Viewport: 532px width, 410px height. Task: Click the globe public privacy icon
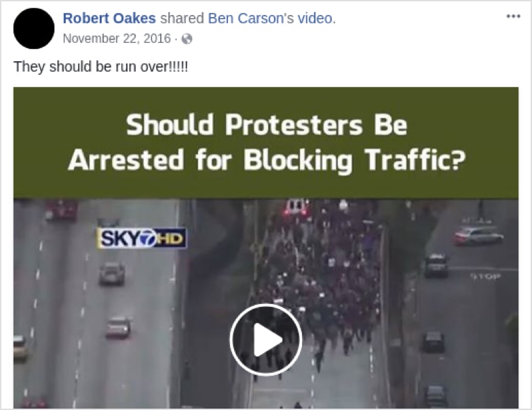pos(187,39)
